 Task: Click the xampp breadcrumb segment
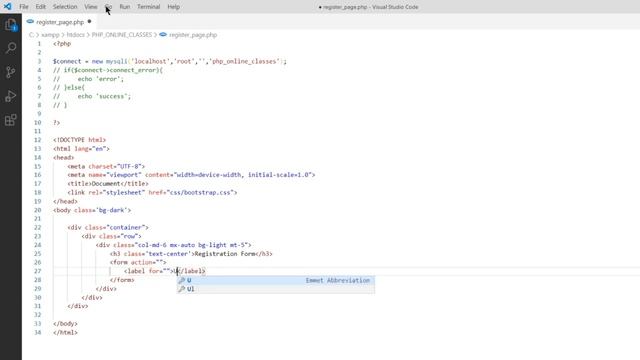(50, 35)
